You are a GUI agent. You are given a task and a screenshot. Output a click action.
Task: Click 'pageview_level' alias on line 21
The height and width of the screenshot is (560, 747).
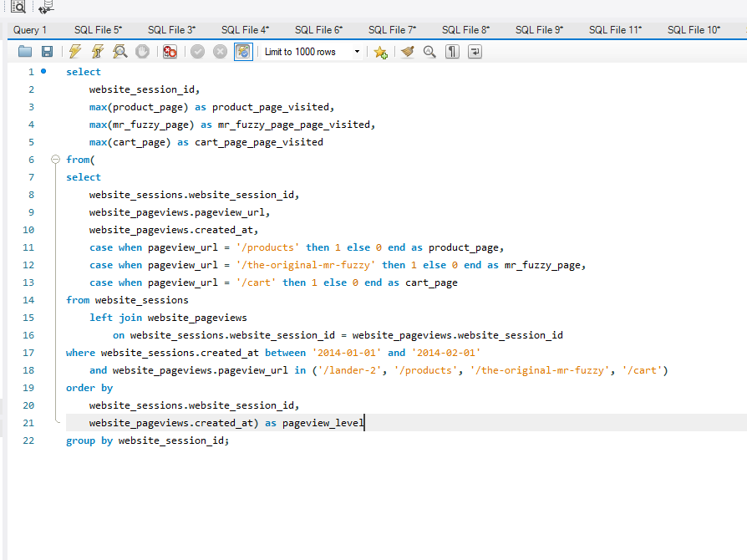(323, 423)
